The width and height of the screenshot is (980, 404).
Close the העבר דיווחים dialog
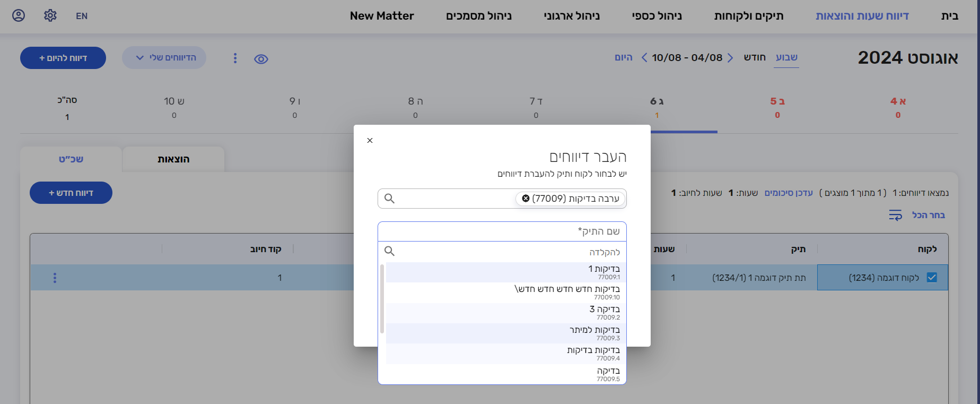click(370, 141)
